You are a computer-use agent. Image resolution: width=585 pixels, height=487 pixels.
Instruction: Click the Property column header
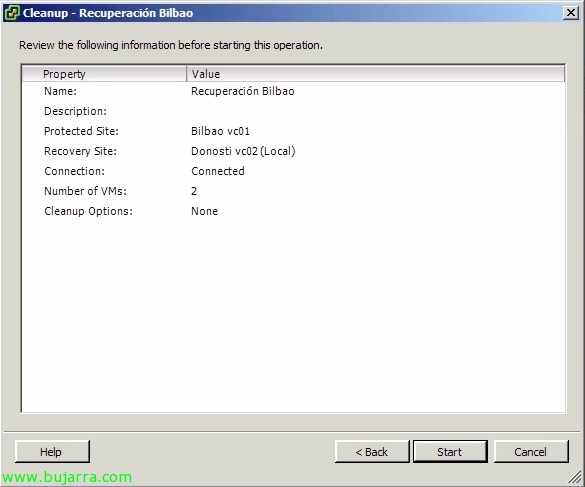pos(104,74)
